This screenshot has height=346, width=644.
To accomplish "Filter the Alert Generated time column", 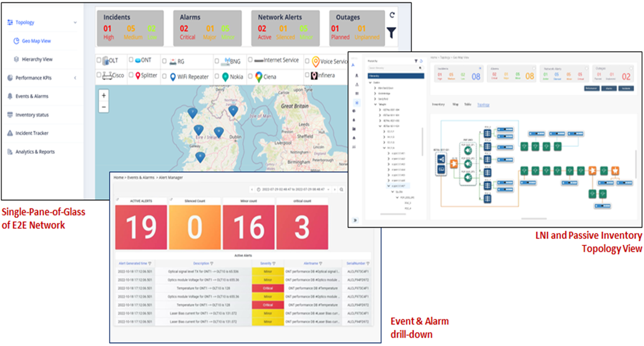I will [x=149, y=263].
